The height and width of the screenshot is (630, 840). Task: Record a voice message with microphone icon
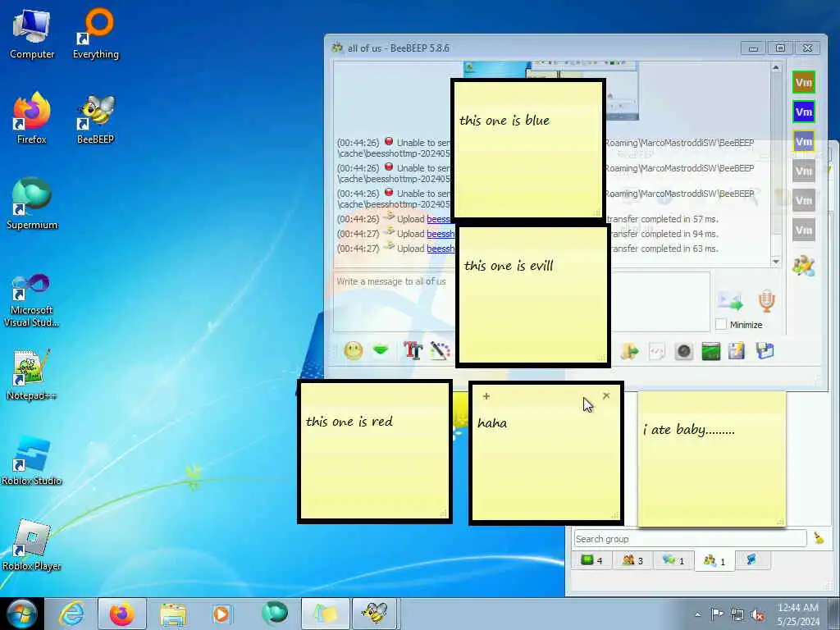[x=767, y=301]
